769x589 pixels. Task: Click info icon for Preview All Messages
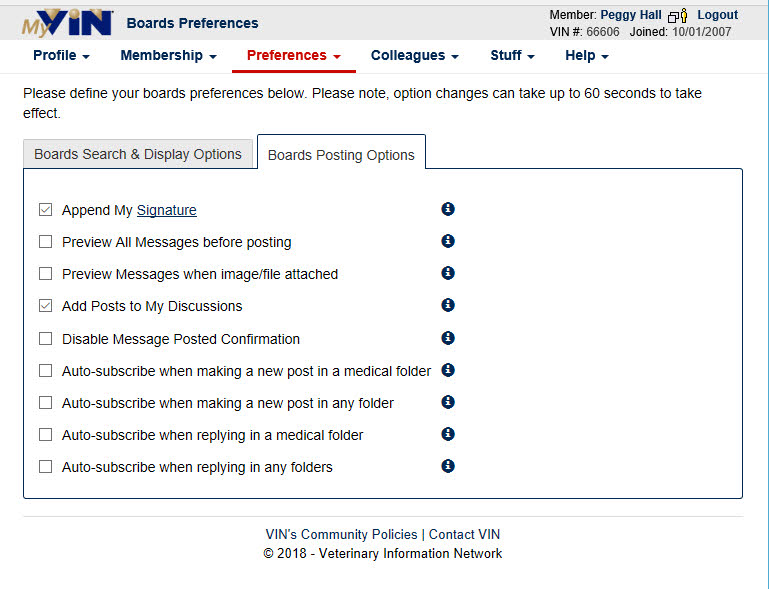448,241
